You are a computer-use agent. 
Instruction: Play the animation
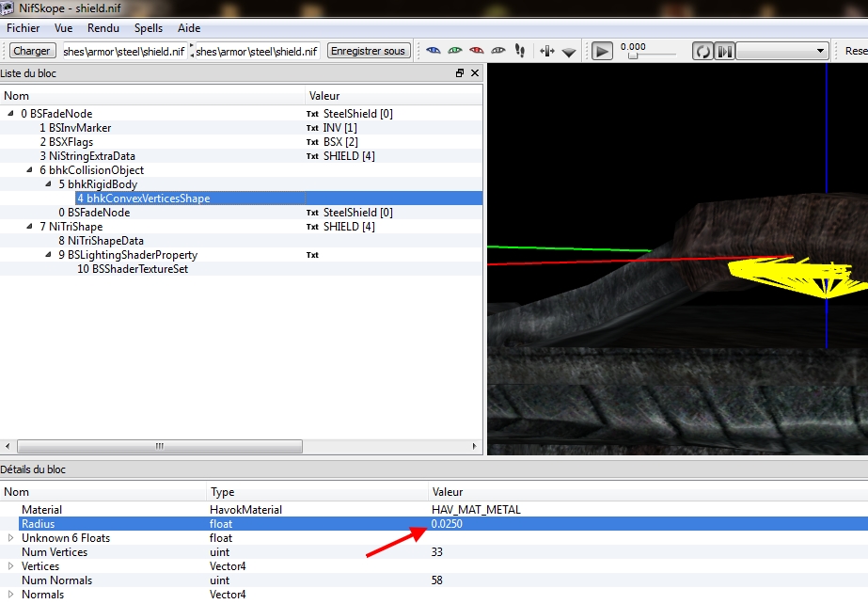602,51
